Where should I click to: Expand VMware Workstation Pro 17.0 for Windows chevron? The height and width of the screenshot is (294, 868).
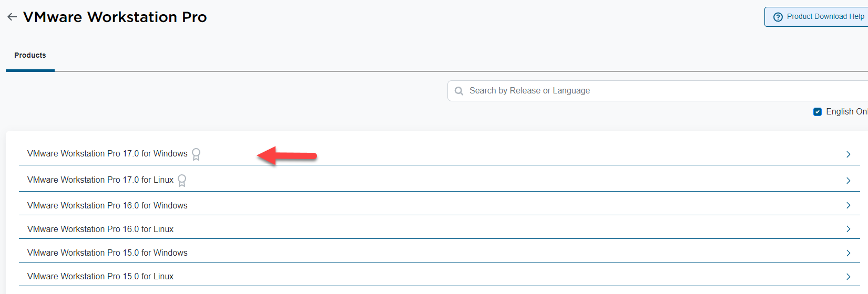848,154
